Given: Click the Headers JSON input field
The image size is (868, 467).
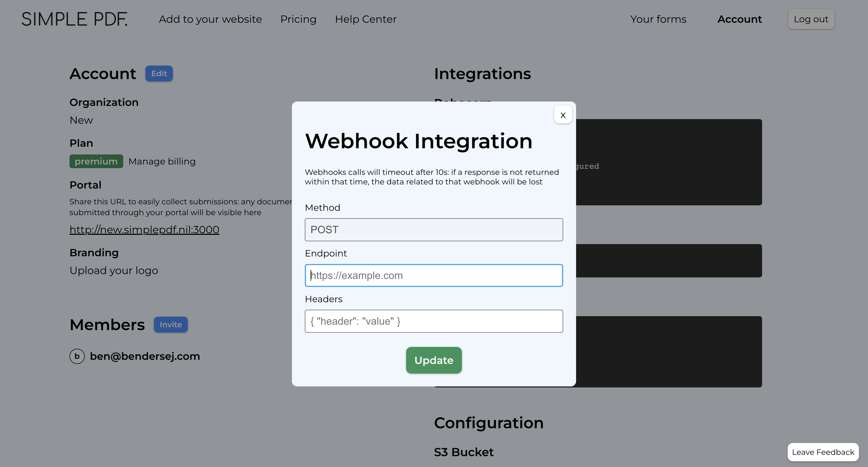Looking at the screenshot, I should 434,321.
